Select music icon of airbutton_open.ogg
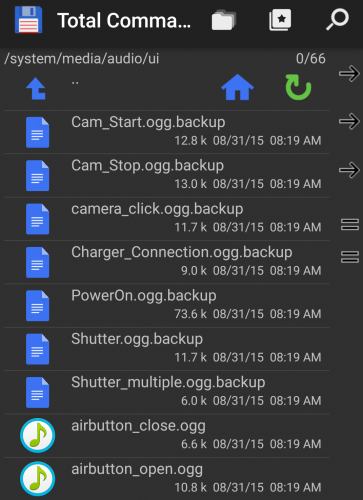Screen dimensions: 363x500 [37, 479]
